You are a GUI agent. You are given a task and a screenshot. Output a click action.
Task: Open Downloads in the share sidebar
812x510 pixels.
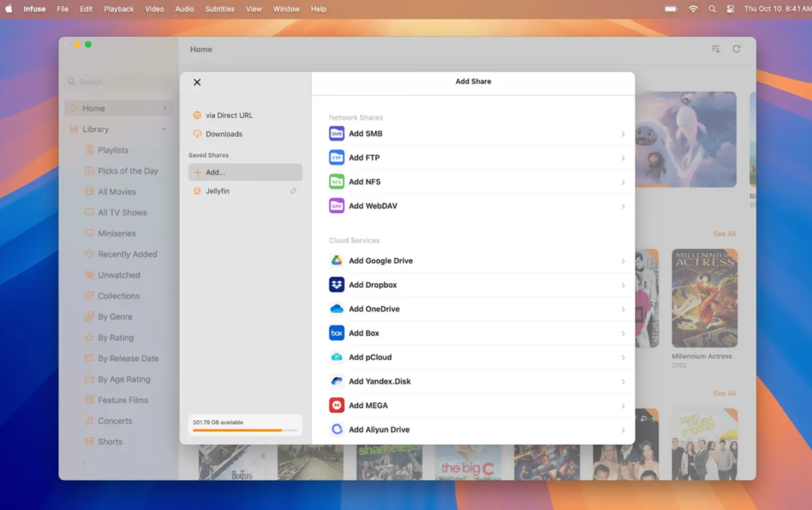[x=223, y=134]
